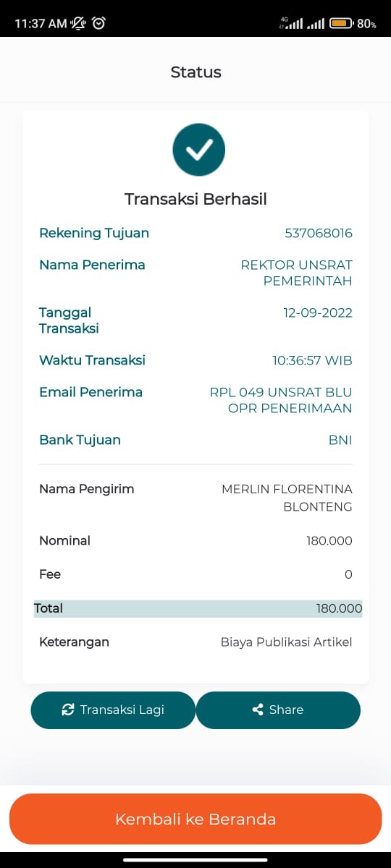This screenshot has height=868, width=391.
Task: Tap the battery icon in status bar
Action: coord(340,23)
